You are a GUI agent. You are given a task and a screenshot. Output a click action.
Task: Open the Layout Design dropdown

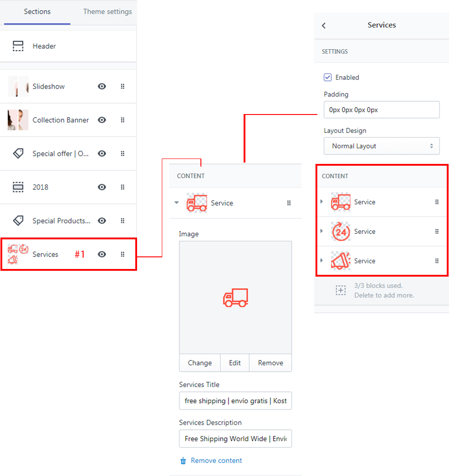[381, 146]
